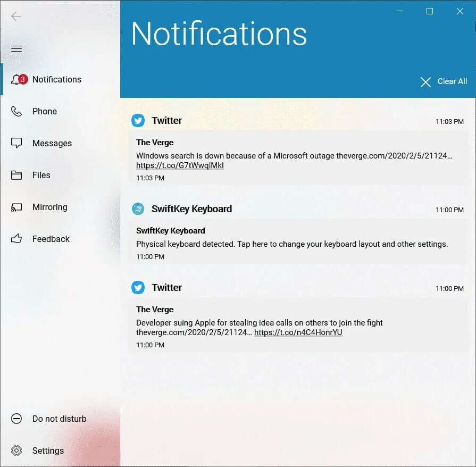The height and width of the screenshot is (467, 476).
Task: Click the Feedback thumbs-up icon
Action: (x=16, y=239)
